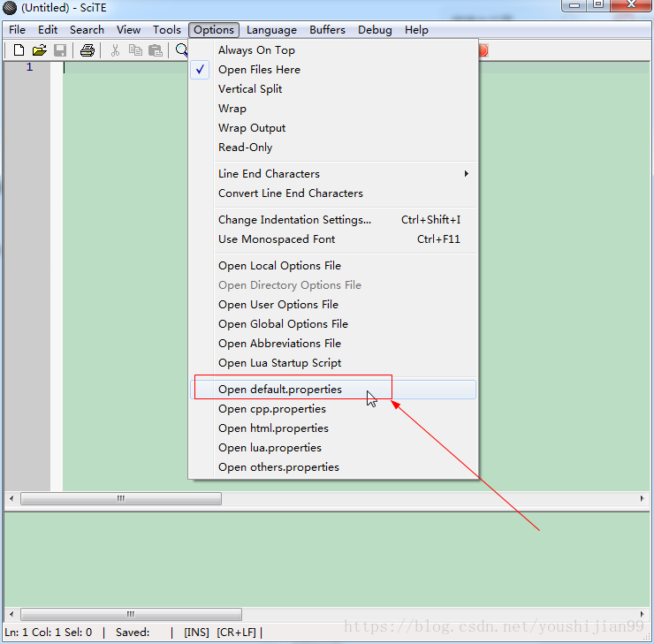
Task: Choose Change Indentation Settings...
Action: tap(334, 220)
